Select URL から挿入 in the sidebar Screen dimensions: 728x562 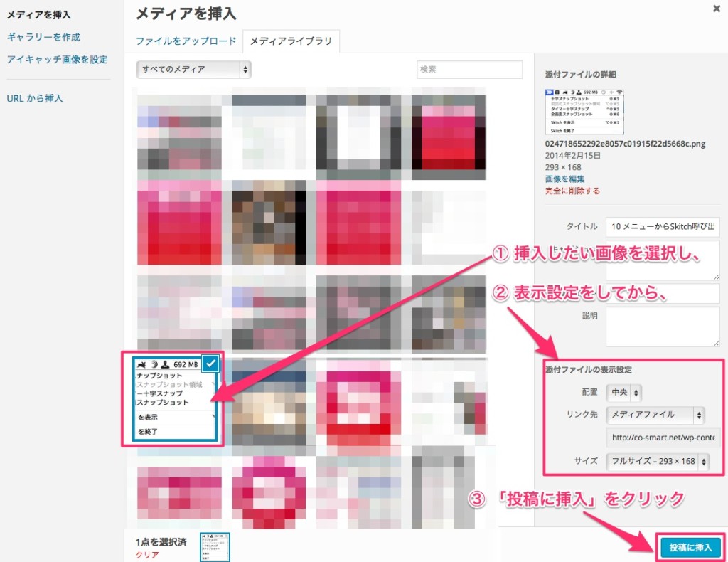pyautogui.click(x=35, y=98)
